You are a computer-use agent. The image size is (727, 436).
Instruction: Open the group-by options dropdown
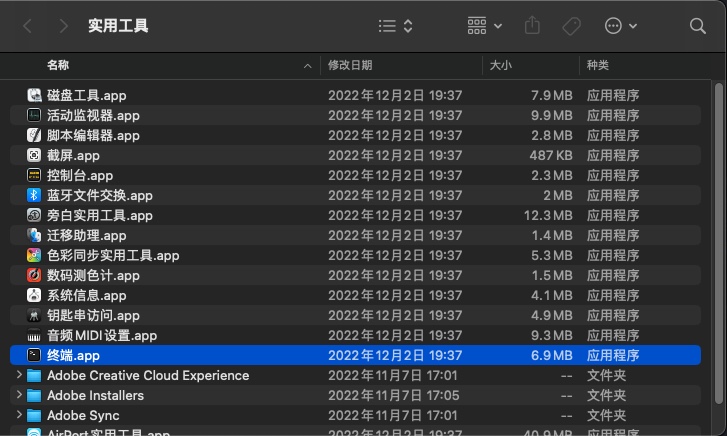coord(485,26)
